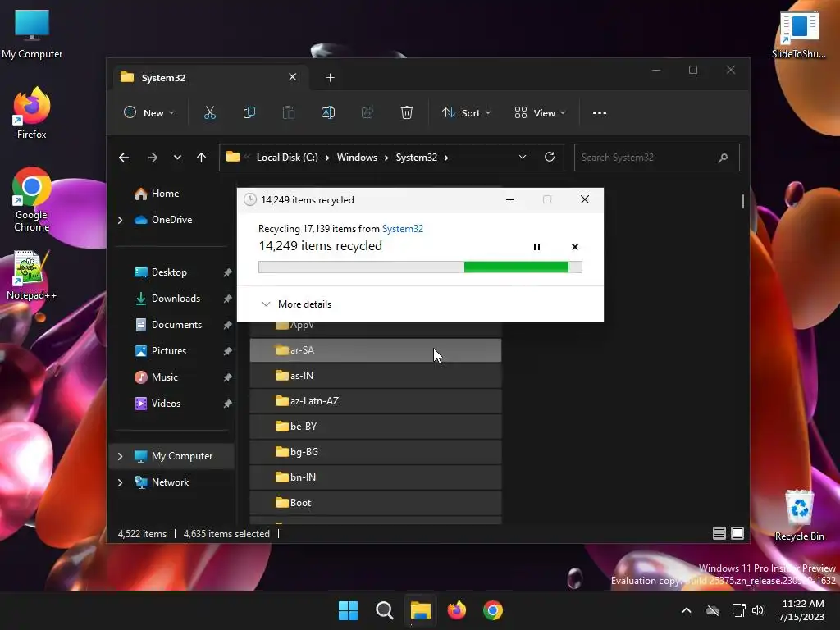840x630 pixels.
Task: Select Desktop in Quick access
Action: pos(169,272)
